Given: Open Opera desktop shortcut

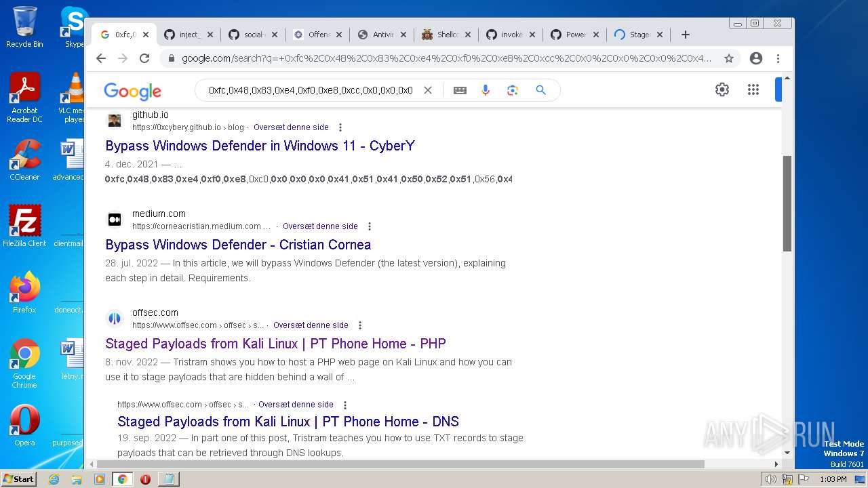Looking at the screenshot, I should pos(24,425).
